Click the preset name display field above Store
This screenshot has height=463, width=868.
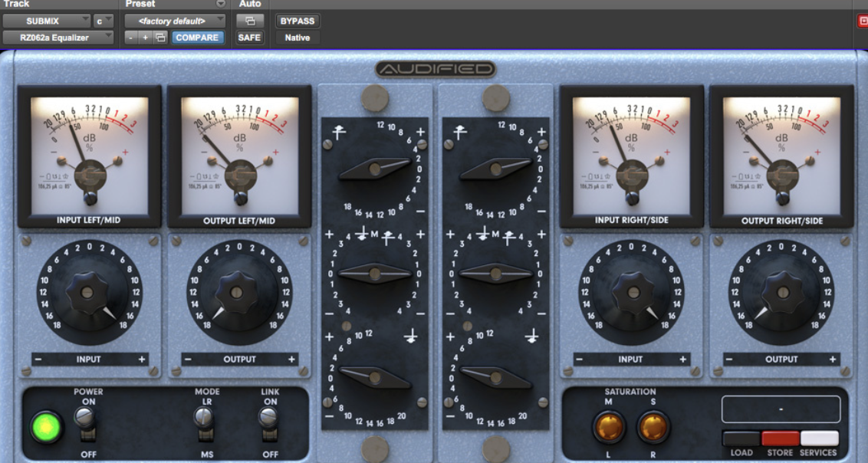coord(781,409)
